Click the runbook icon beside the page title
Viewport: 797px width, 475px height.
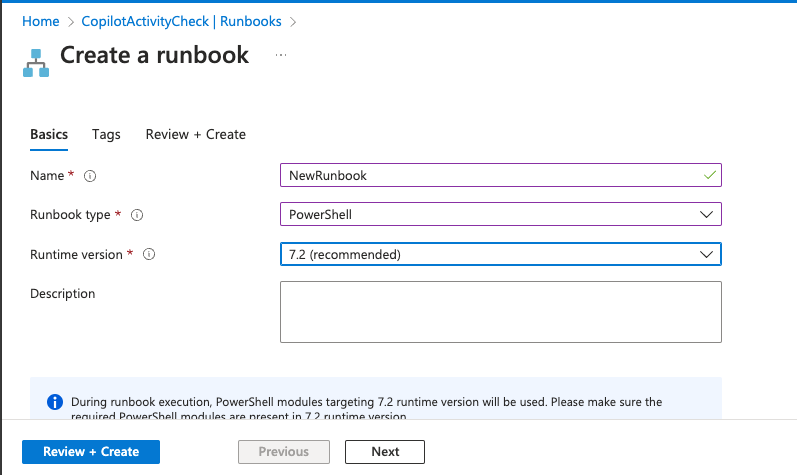[36, 62]
